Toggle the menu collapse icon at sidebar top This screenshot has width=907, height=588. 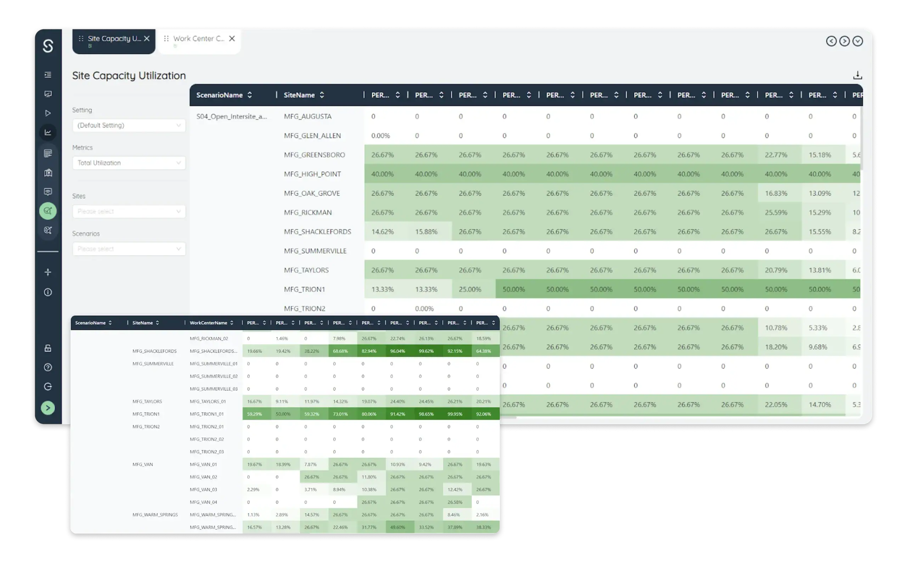(x=47, y=75)
